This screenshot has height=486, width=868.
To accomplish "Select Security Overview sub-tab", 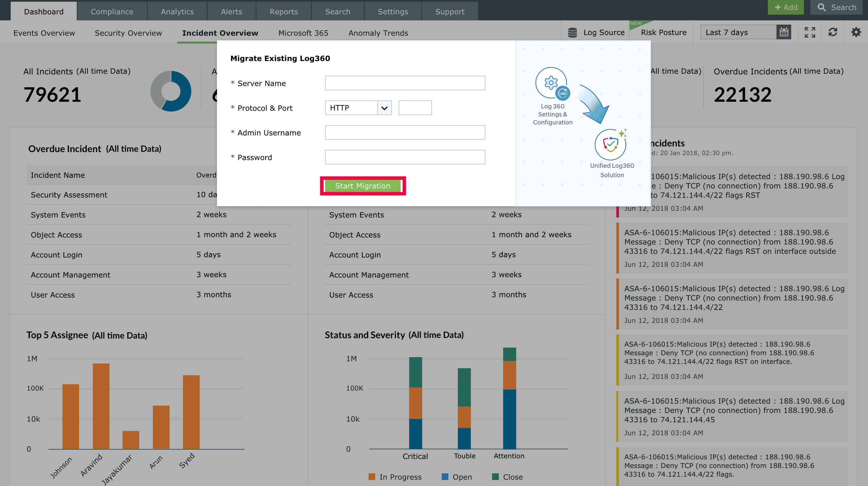I will 129,33.
